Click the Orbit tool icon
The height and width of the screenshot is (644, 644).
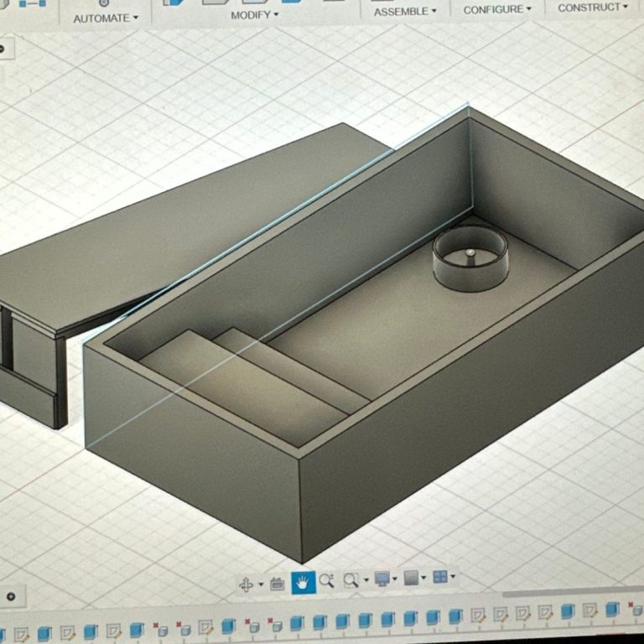[x=247, y=583]
